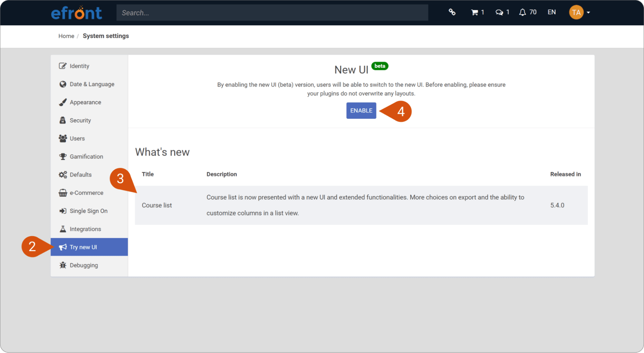Open the shopping cart icon

coord(474,13)
